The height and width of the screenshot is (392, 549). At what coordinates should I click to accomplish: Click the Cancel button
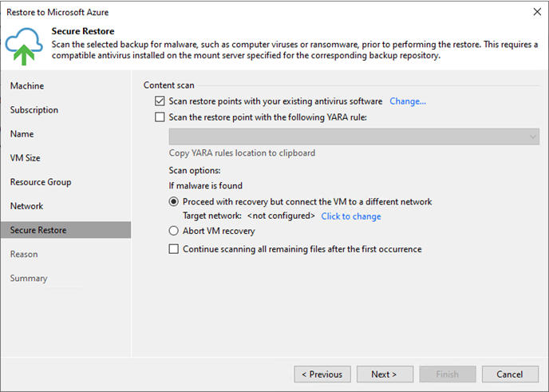click(510, 374)
